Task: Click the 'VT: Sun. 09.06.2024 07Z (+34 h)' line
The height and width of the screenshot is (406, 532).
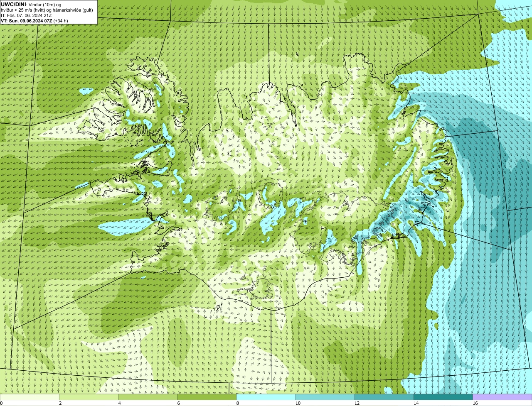Action: click(x=34, y=21)
